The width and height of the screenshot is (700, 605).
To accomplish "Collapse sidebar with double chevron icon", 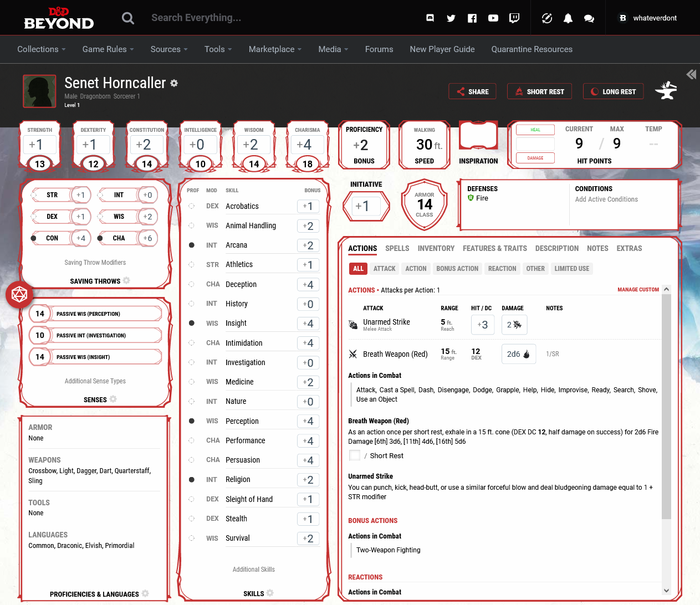I will tap(691, 74).
